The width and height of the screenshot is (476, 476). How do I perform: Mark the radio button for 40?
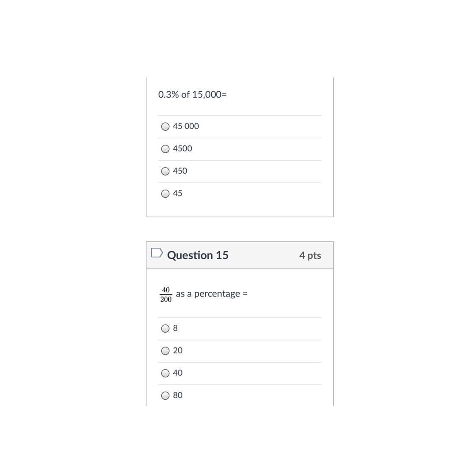click(165, 373)
